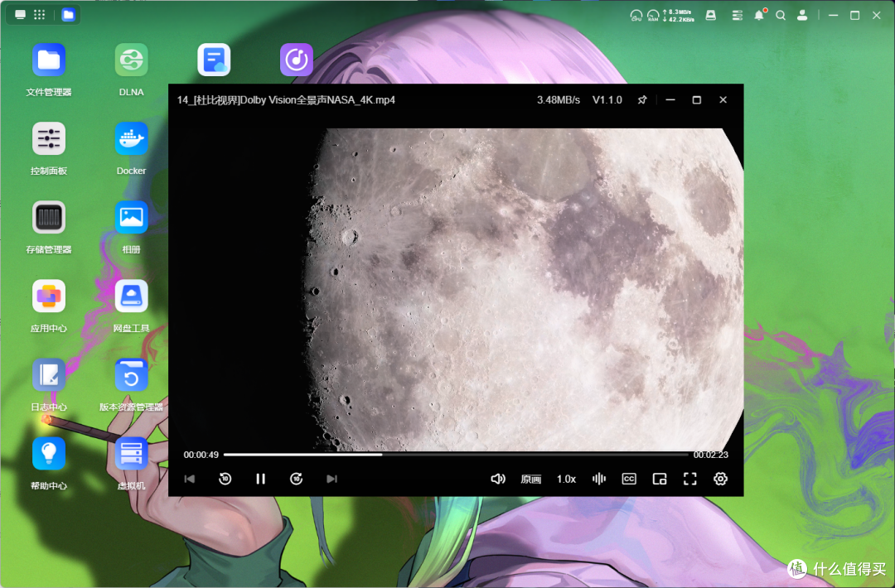Viewport: 895px width, 588px height.
Task: Toggle picture-in-picture mode
Action: (x=660, y=479)
